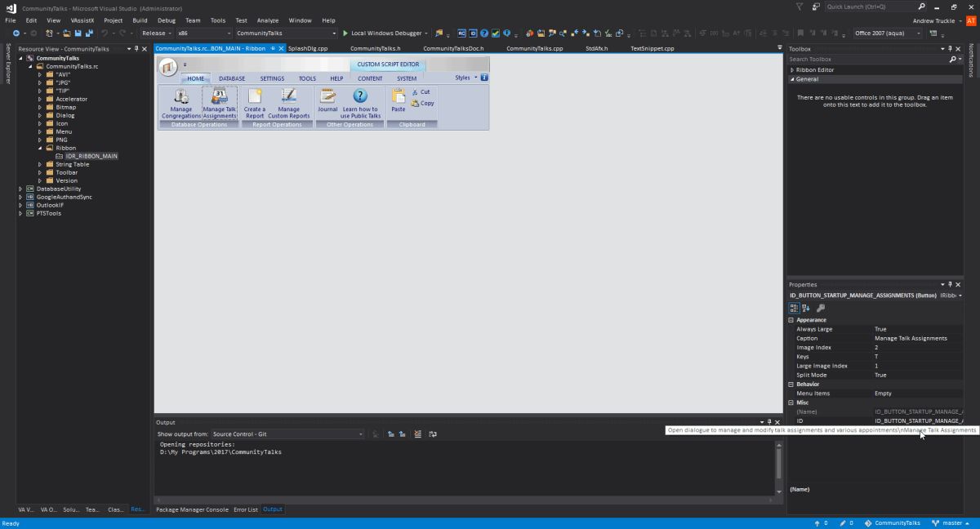
Task: Click the Caption property value field
Action: (x=918, y=338)
